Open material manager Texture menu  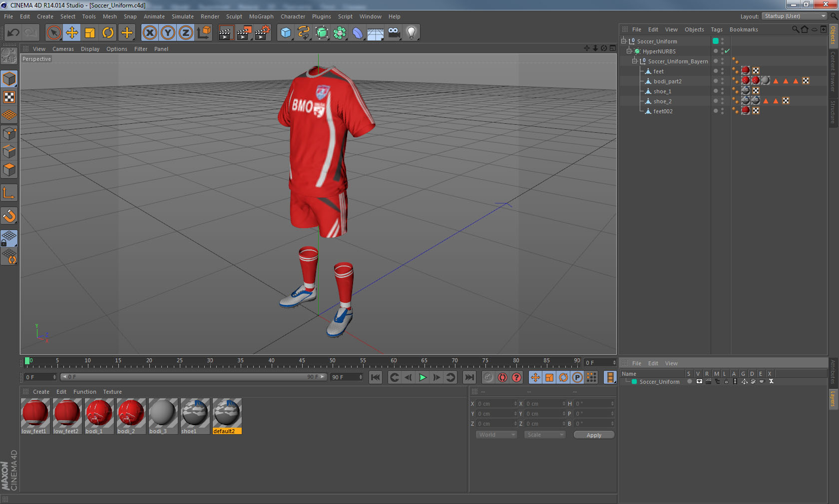click(112, 392)
